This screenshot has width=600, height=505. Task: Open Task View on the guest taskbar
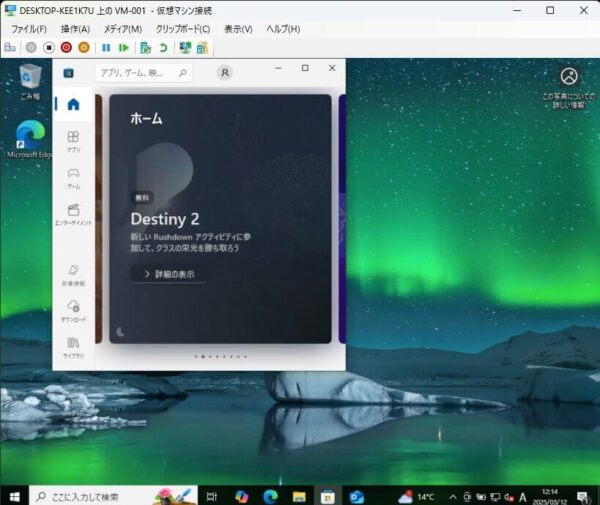click(212, 497)
